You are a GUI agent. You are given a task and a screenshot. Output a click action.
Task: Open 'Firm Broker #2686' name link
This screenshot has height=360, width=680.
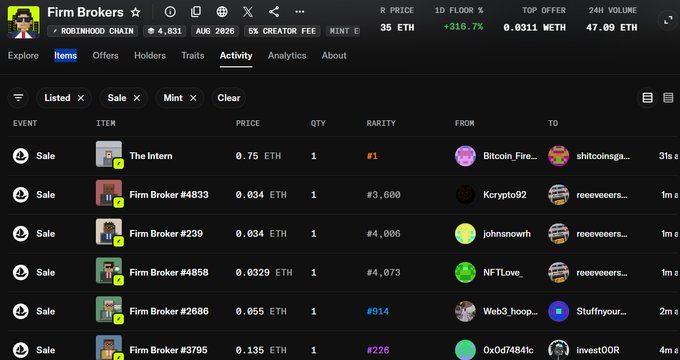169,311
